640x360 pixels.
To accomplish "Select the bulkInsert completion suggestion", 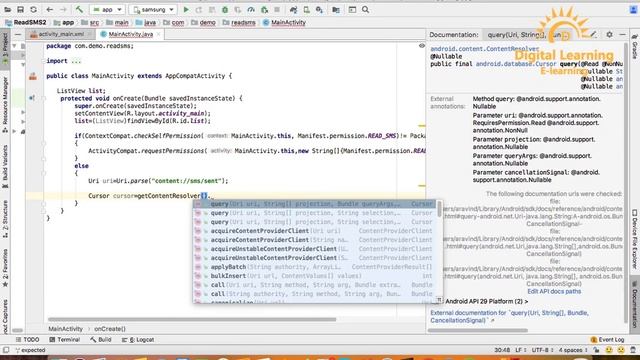I will tap(315, 276).
